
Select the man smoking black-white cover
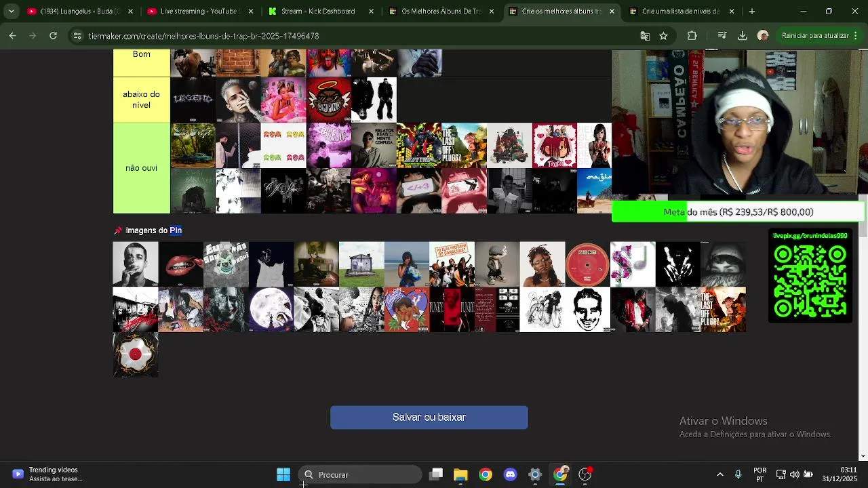[136, 264]
